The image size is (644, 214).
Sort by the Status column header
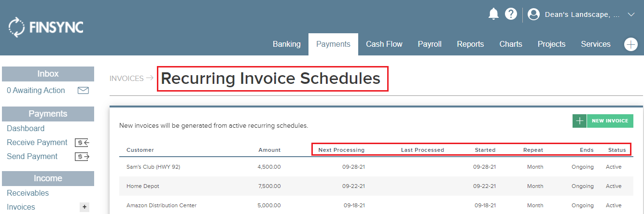pyautogui.click(x=617, y=150)
